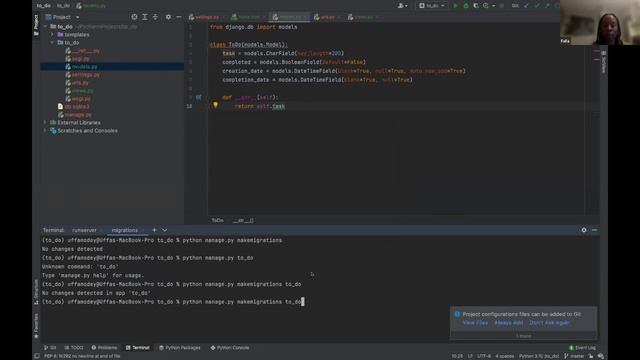Click View Files link in notification

point(475,322)
